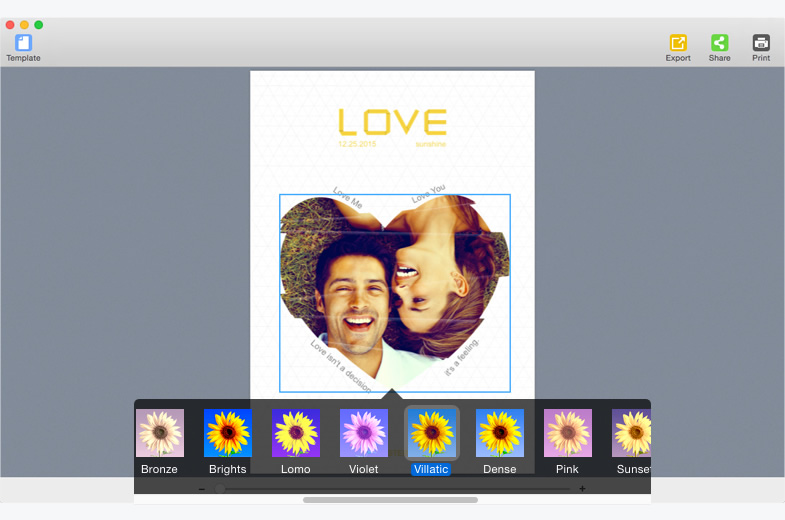Select the Villatic filter thumbnail

pyautogui.click(x=432, y=434)
